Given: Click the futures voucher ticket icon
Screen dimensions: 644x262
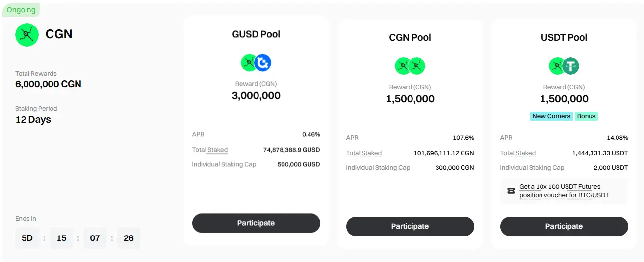Looking at the screenshot, I should click(x=511, y=191).
